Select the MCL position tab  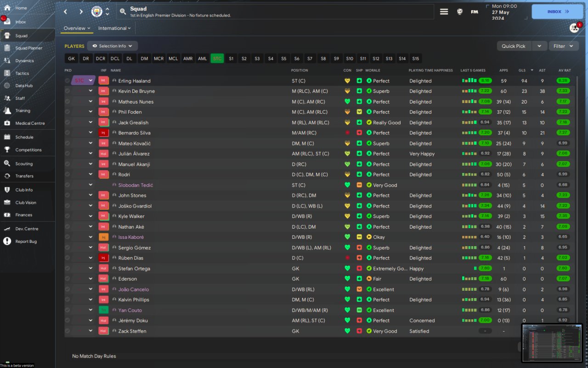(x=173, y=58)
